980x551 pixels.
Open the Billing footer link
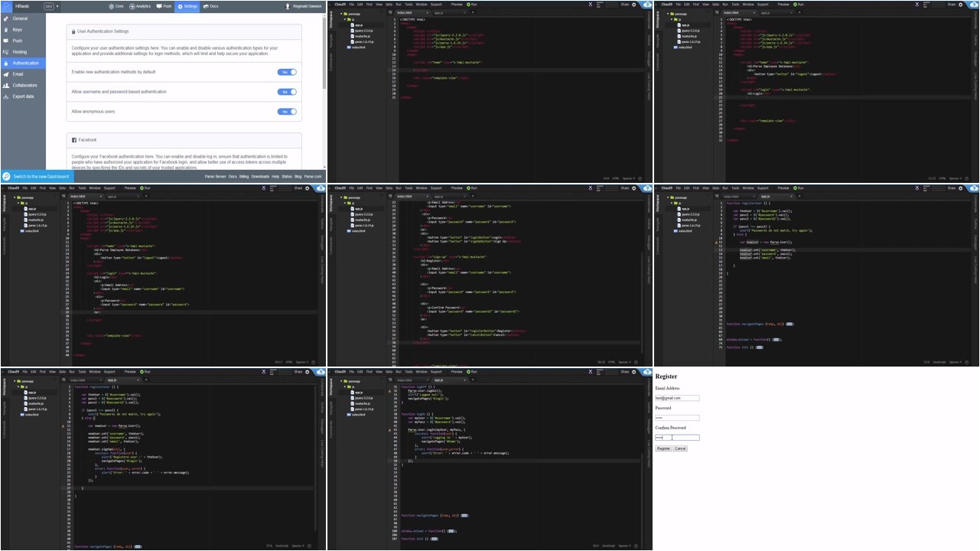click(x=244, y=176)
